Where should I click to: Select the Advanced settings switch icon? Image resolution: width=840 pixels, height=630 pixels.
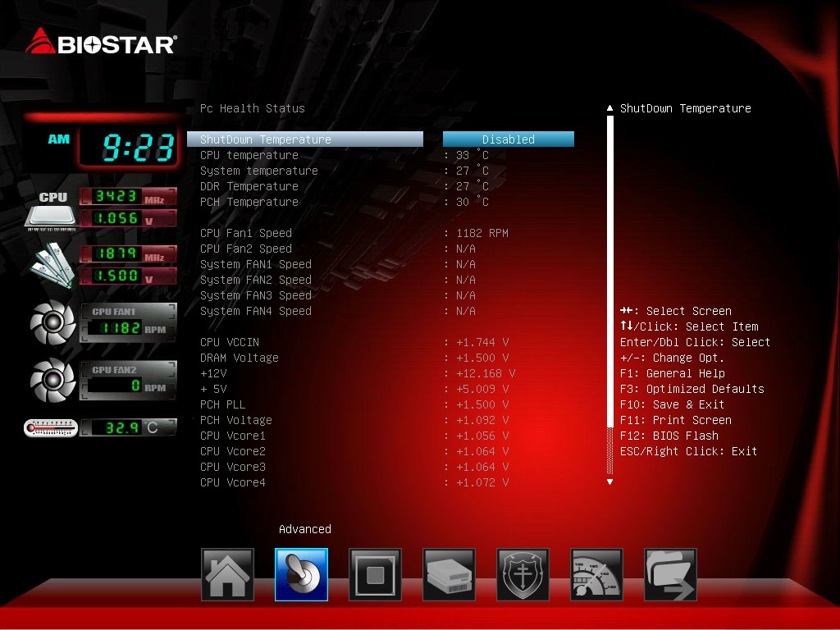click(301, 575)
